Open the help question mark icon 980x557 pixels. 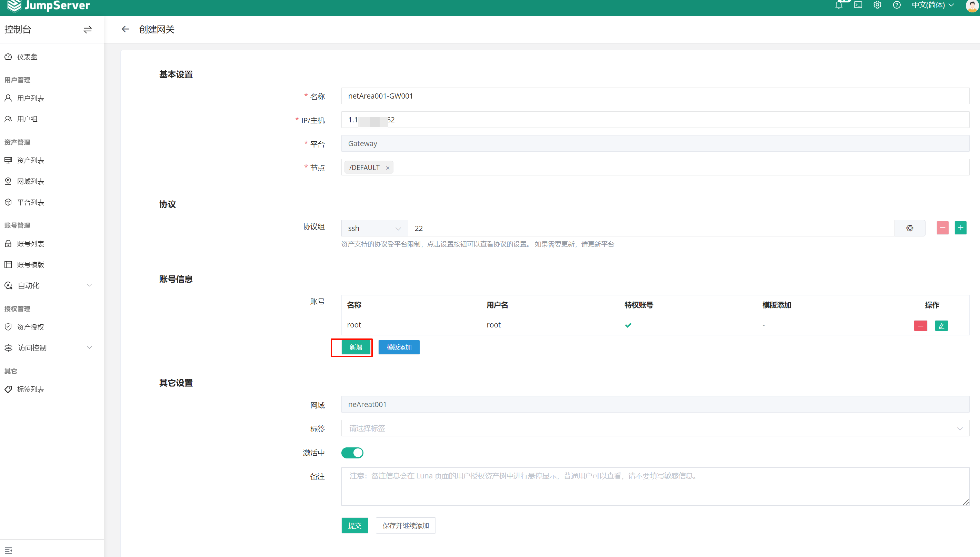897,5
